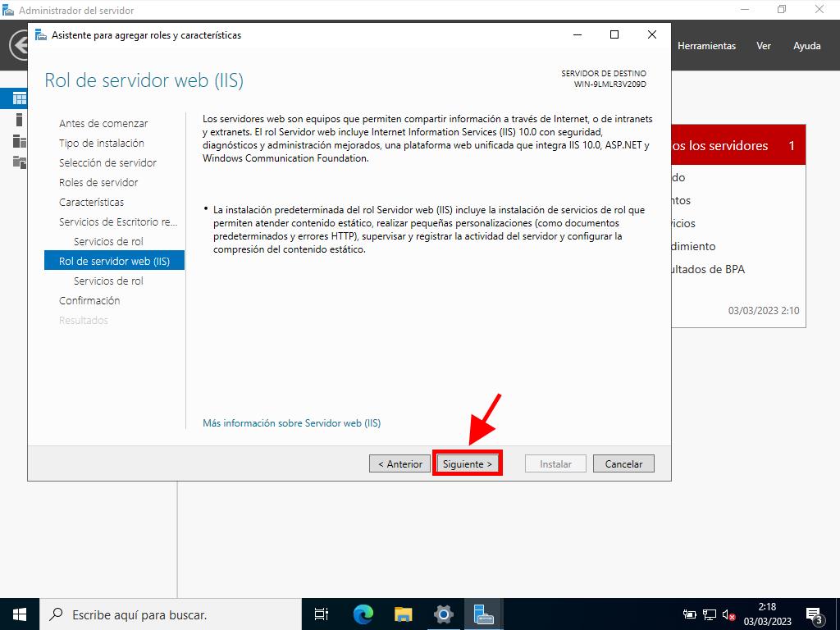Click the Anterior button

point(400,463)
